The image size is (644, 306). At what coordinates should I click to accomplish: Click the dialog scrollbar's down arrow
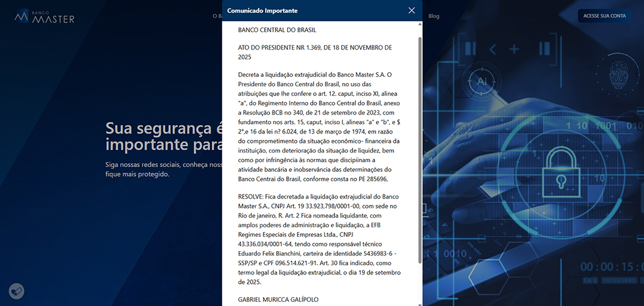pos(419,304)
